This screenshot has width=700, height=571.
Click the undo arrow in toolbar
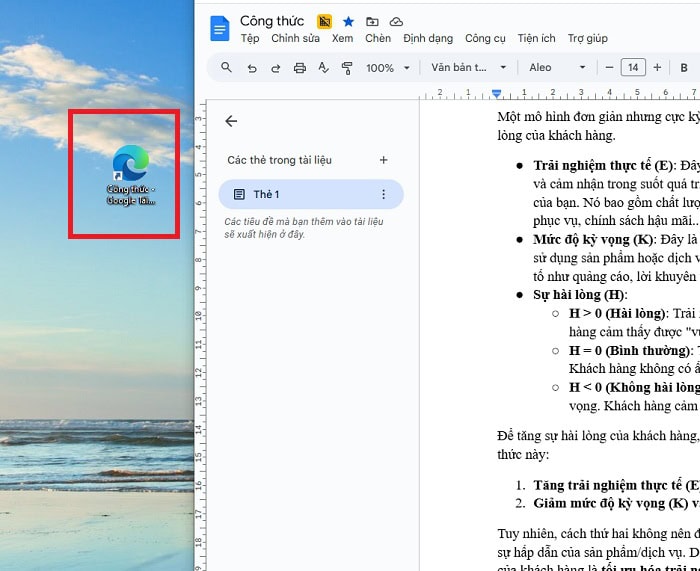(x=251, y=68)
